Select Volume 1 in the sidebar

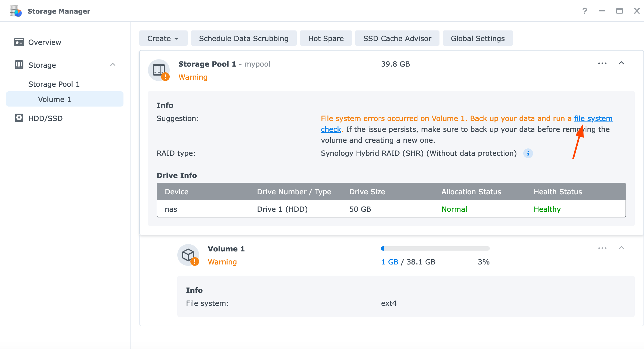pyautogui.click(x=54, y=99)
